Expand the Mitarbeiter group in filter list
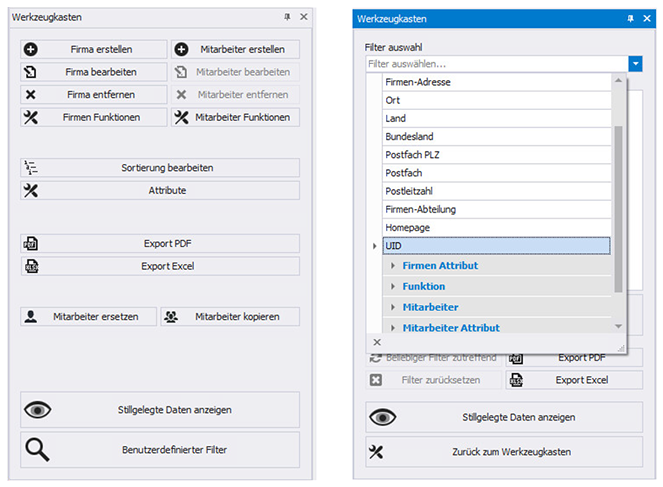This screenshot has height=487, width=663. [393, 307]
